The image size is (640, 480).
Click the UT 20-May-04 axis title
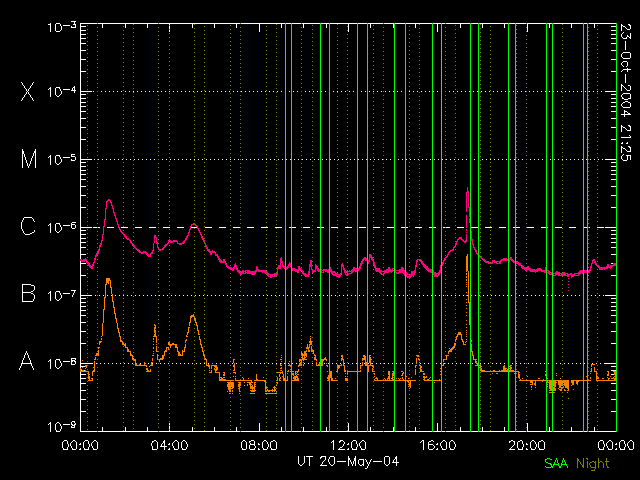pyautogui.click(x=348, y=462)
